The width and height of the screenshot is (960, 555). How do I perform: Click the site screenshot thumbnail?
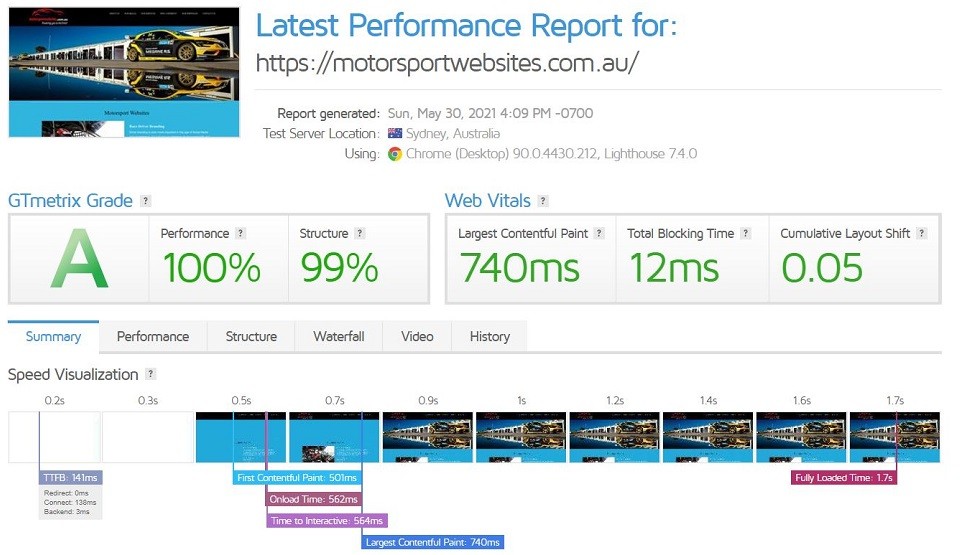(124, 72)
